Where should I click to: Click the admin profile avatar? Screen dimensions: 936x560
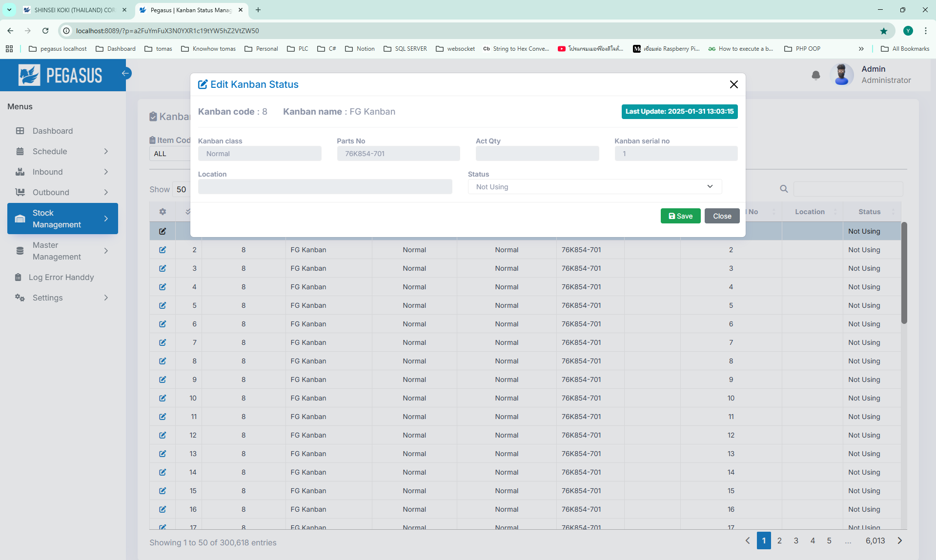click(x=842, y=75)
